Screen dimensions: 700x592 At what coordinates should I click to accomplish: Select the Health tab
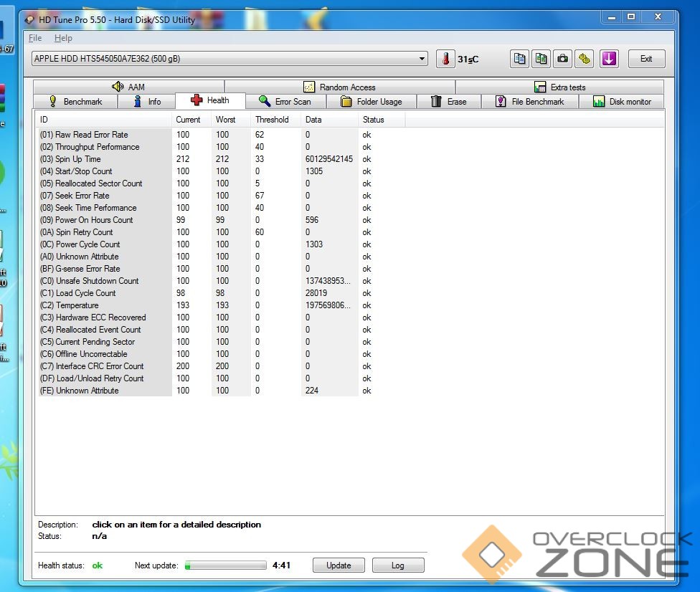click(210, 100)
